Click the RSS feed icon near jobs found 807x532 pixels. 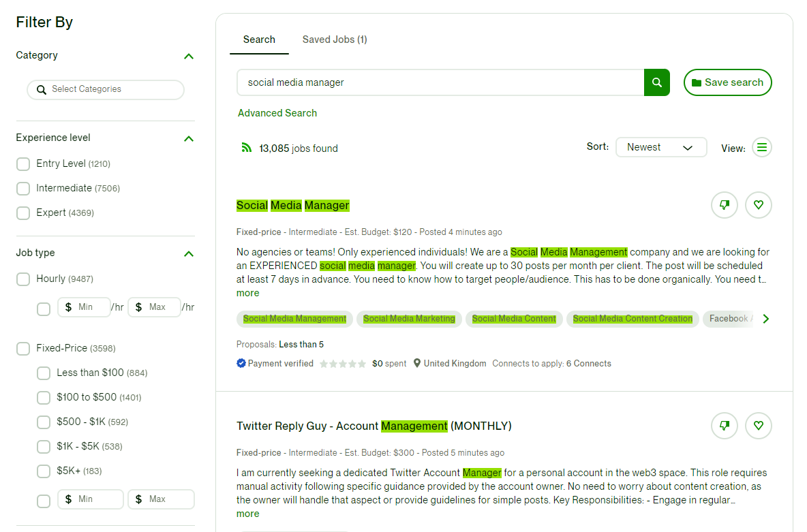coord(247,147)
